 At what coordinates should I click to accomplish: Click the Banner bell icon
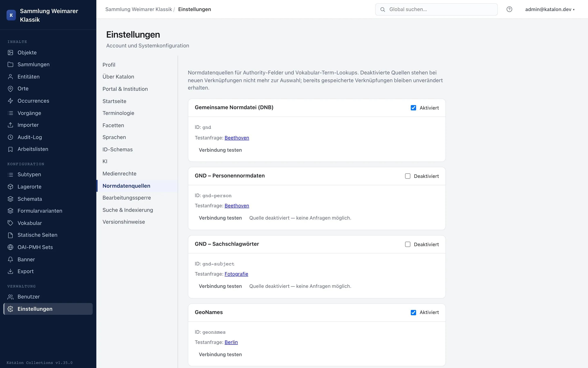coord(10,259)
